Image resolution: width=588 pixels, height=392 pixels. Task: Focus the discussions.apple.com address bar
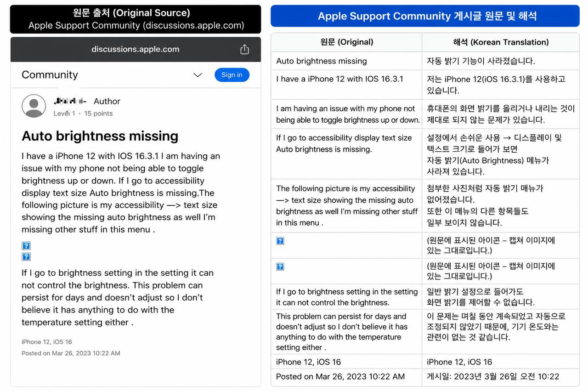(136, 49)
